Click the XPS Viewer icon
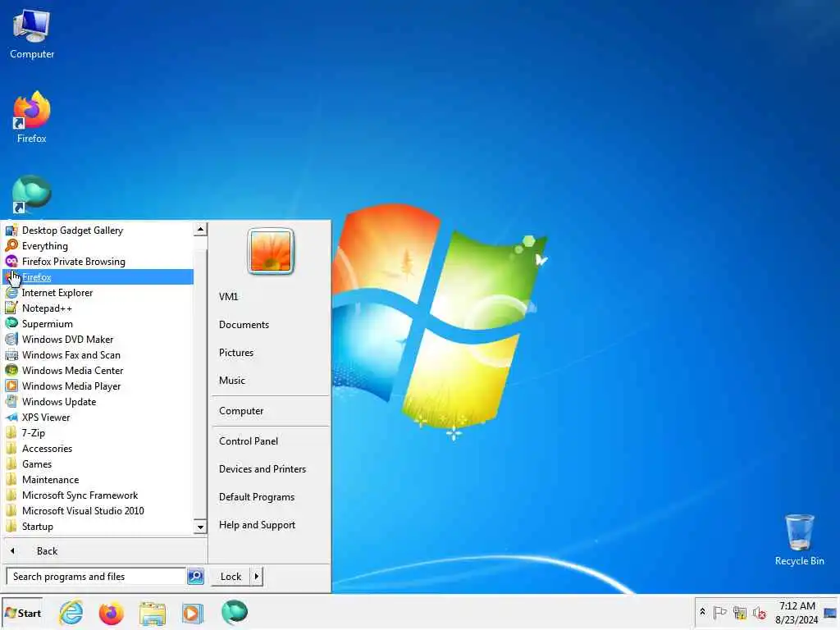The image size is (840, 630). (11, 417)
